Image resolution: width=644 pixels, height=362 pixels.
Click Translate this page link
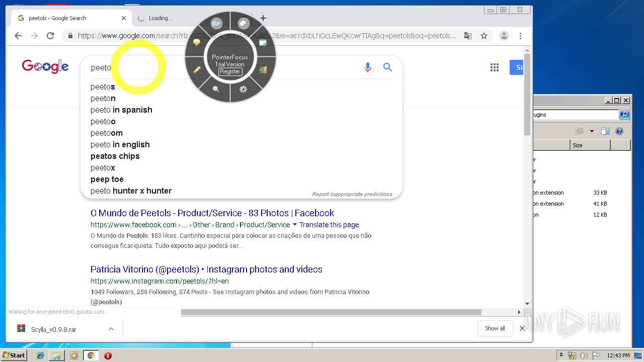[x=329, y=225]
